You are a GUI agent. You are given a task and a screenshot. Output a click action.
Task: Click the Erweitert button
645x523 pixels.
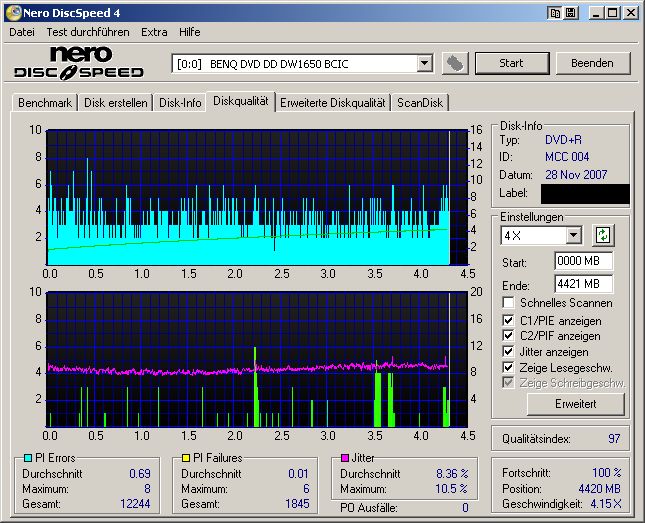pos(575,404)
